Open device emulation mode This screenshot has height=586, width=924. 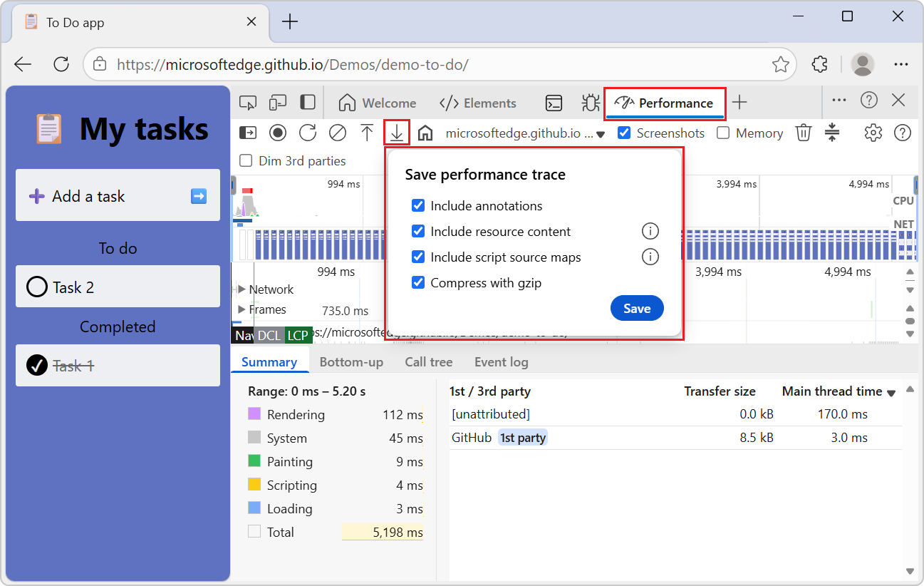click(278, 102)
